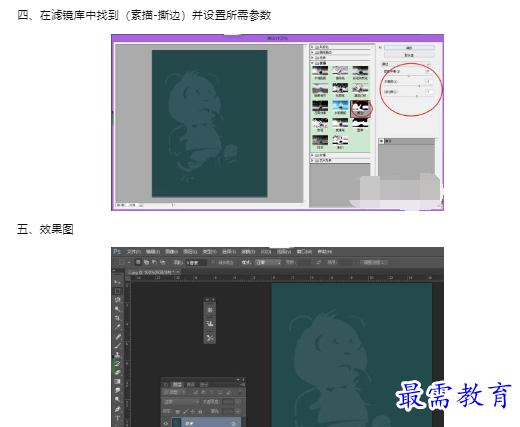
Task: Select the Type (T) tool
Action: (x=117, y=418)
